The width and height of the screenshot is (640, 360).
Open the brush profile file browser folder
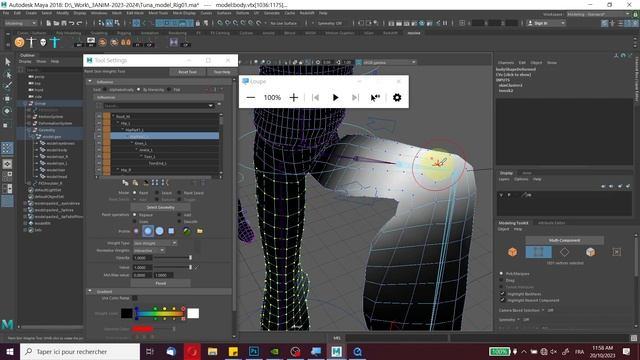coord(200,231)
